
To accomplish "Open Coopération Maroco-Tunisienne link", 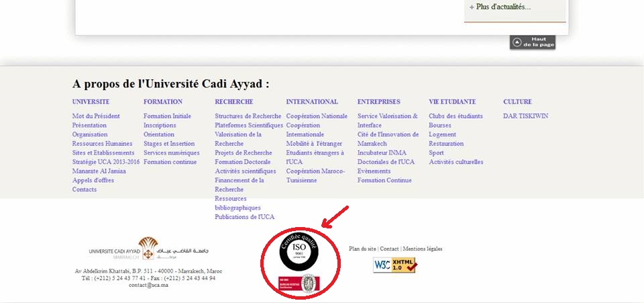I will click(315, 175).
